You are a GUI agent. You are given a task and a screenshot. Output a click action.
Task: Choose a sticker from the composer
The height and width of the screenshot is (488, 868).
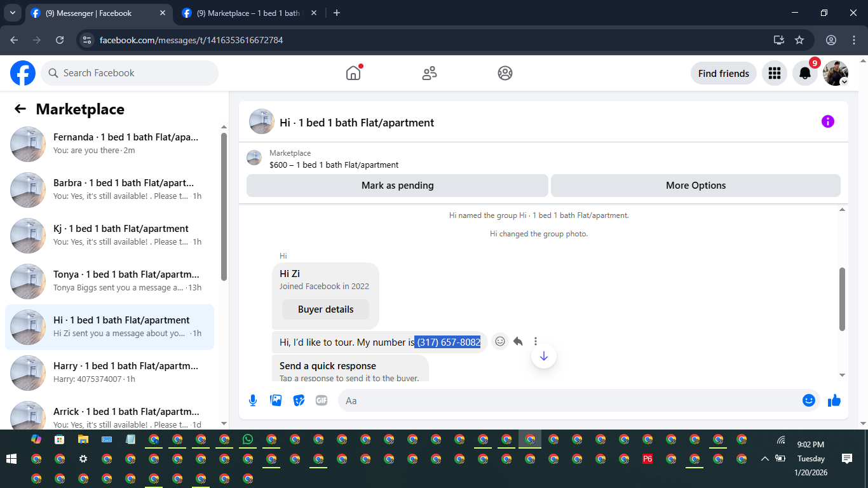coord(299,400)
